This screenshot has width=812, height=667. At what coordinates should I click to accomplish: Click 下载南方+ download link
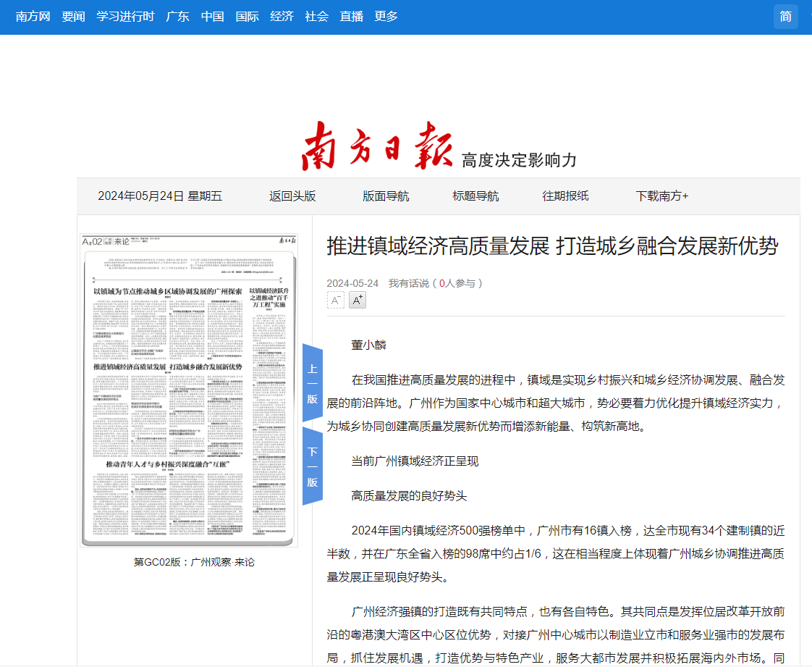coord(661,196)
